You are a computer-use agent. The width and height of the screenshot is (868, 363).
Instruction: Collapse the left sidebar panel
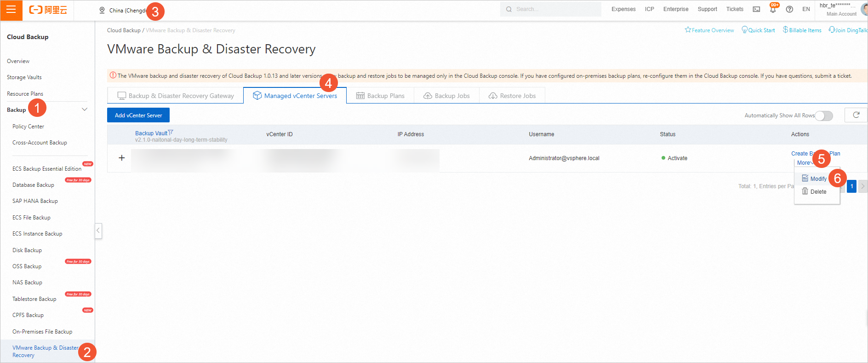click(x=98, y=230)
